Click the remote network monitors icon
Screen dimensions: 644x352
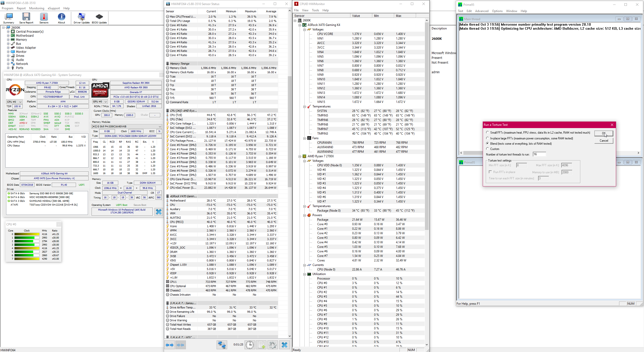222,345
